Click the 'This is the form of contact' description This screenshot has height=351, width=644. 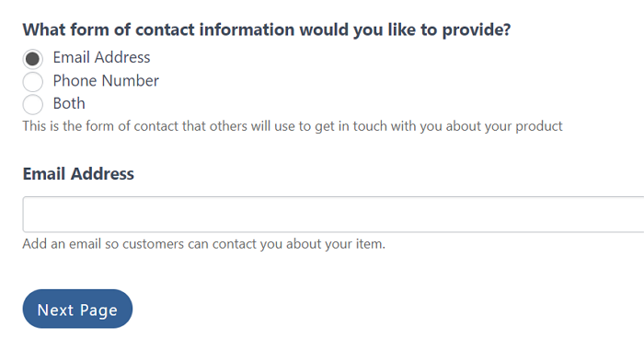pyautogui.click(x=293, y=126)
